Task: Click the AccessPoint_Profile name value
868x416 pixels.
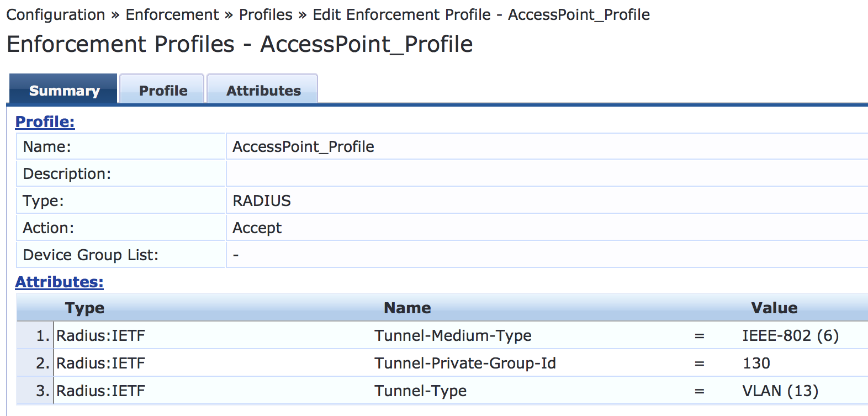Action: tap(303, 146)
